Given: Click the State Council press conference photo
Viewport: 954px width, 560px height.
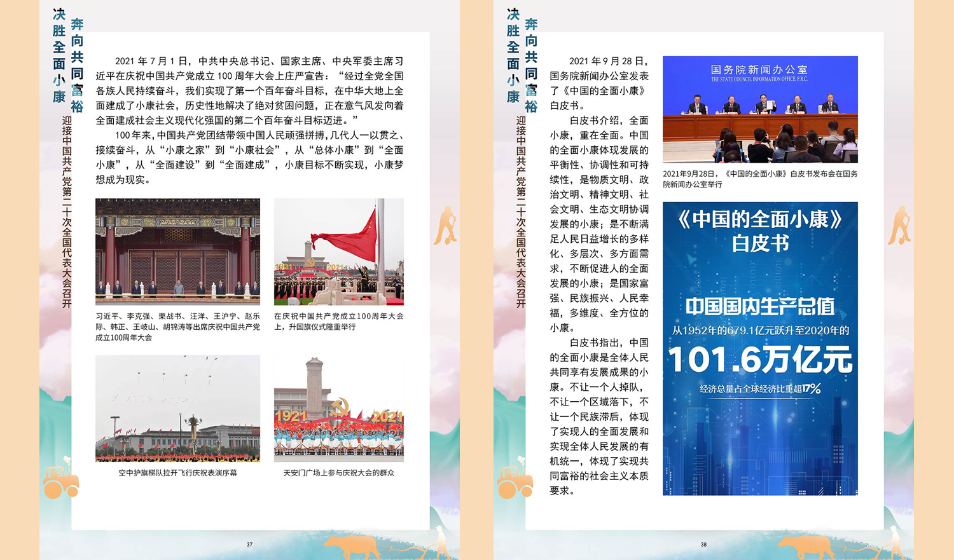Looking at the screenshot, I should pyautogui.click(x=760, y=109).
